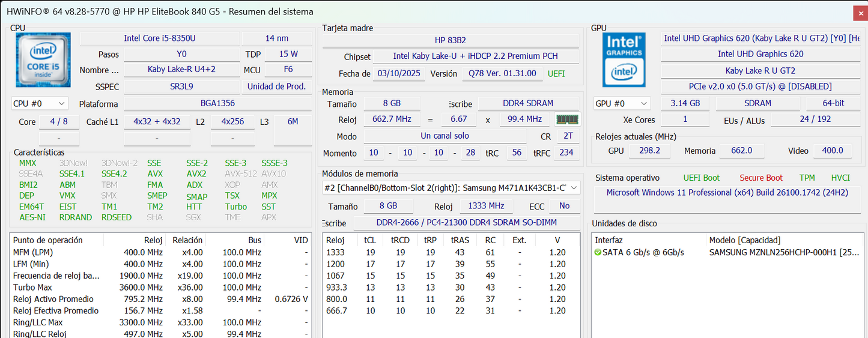This screenshot has width=868, height=338.
Task: Click the AVX-512 feature label
Action: tap(241, 174)
